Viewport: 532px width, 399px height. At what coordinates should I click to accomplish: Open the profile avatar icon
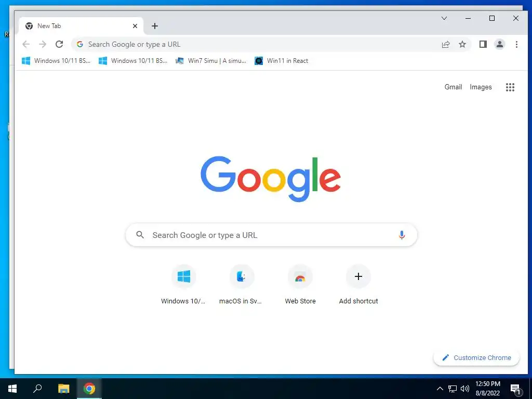click(499, 44)
